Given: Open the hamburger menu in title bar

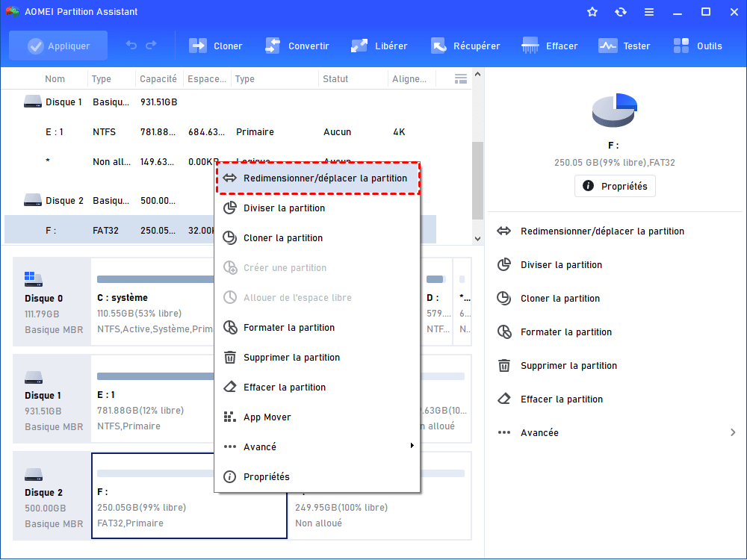Looking at the screenshot, I should (x=649, y=12).
